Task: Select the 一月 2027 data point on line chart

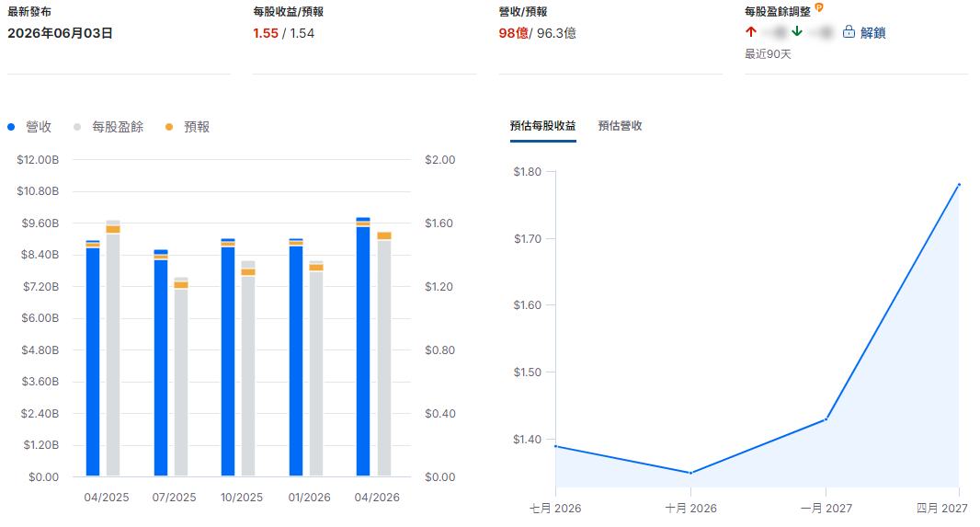Action: click(x=826, y=419)
